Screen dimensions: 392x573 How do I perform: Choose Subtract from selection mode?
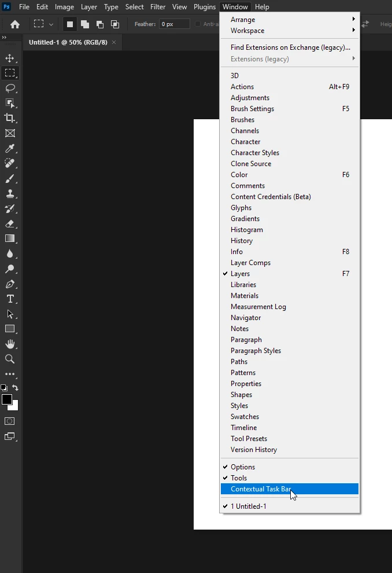pyautogui.click(x=99, y=24)
